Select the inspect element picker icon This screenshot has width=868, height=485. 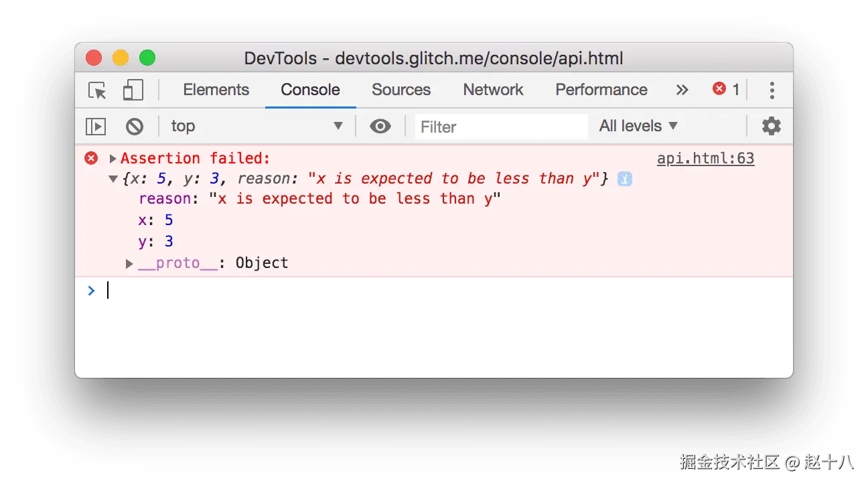[x=98, y=90]
